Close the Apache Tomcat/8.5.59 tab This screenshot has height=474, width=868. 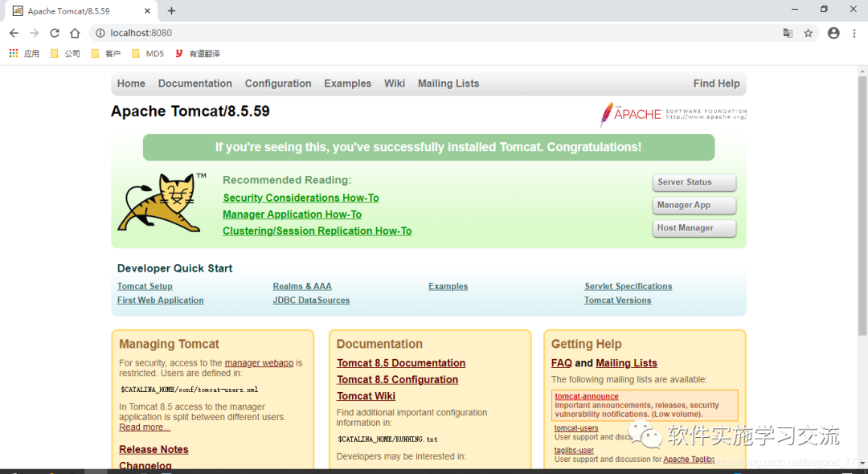pyautogui.click(x=147, y=11)
